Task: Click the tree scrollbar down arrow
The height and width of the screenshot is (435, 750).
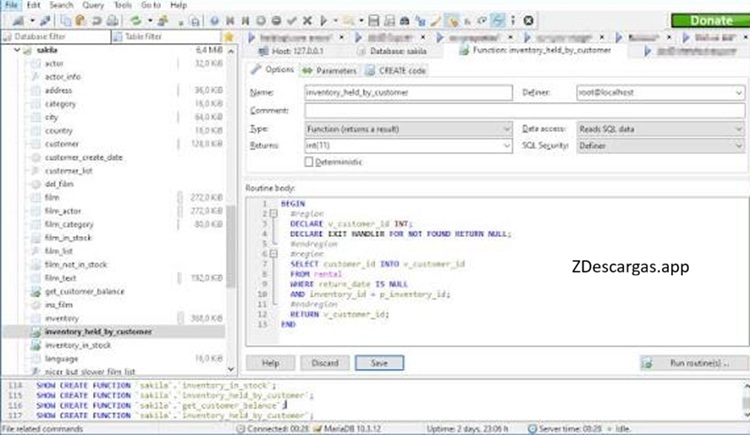Action: click(x=231, y=369)
